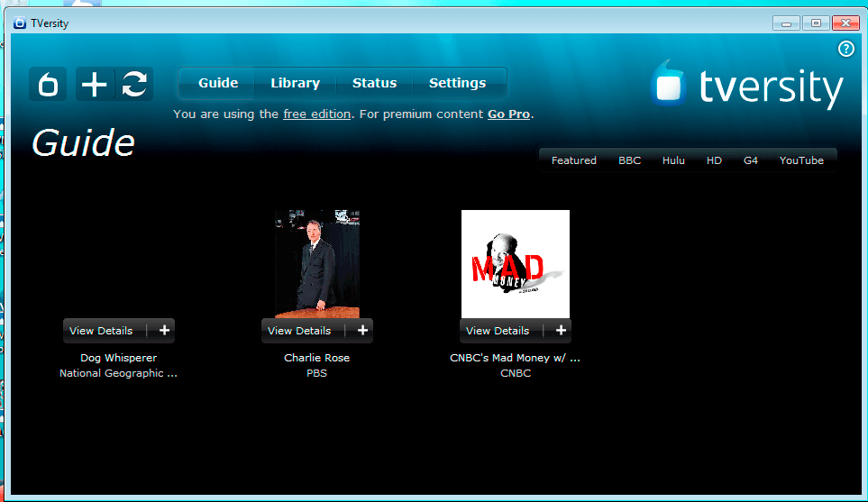The width and height of the screenshot is (868, 502).
Task: Click the Dog Whisperer title text
Action: pos(118,358)
